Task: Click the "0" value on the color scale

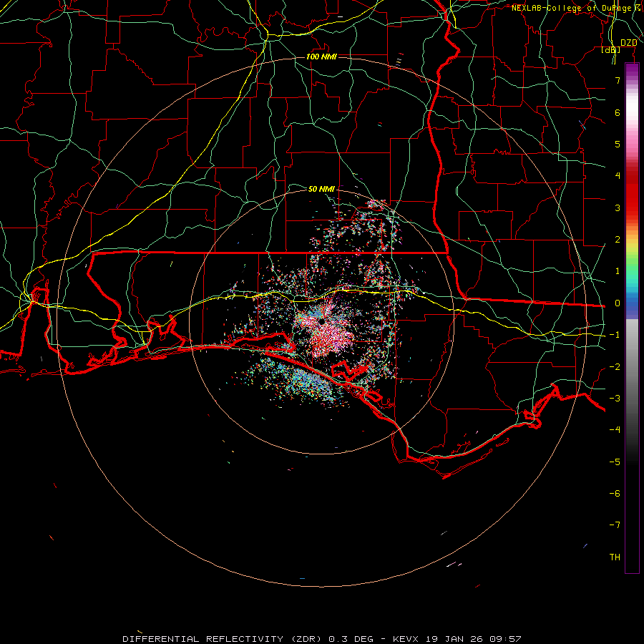Action: pyautogui.click(x=618, y=303)
